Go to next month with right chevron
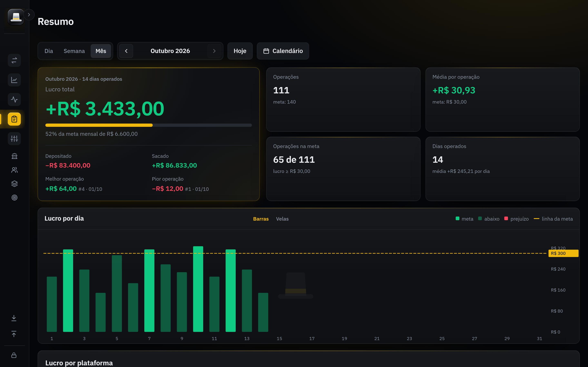The height and width of the screenshot is (367, 588). pyautogui.click(x=214, y=51)
